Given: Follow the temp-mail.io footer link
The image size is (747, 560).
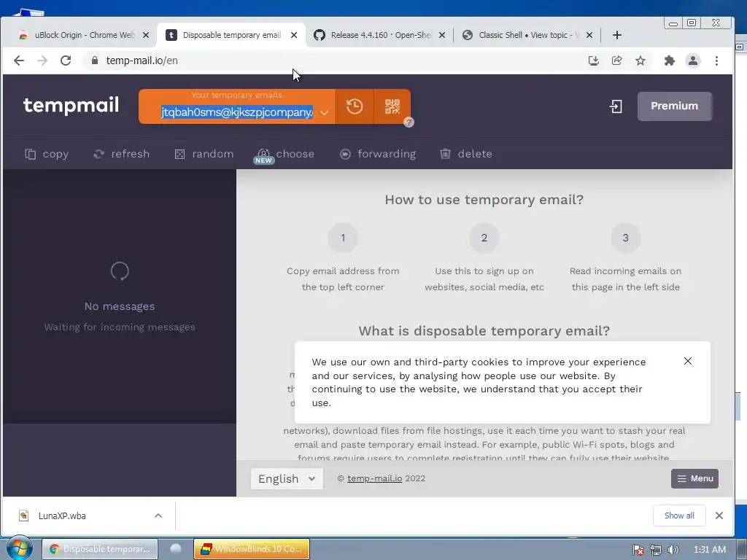Looking at the screenshot, I should [374, 478].
